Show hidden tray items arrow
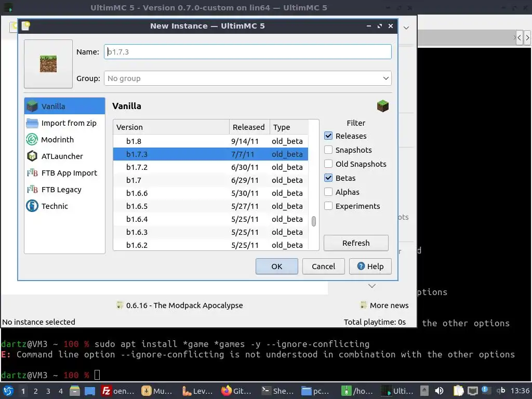The image size is (532, 399). pos(424,391)
